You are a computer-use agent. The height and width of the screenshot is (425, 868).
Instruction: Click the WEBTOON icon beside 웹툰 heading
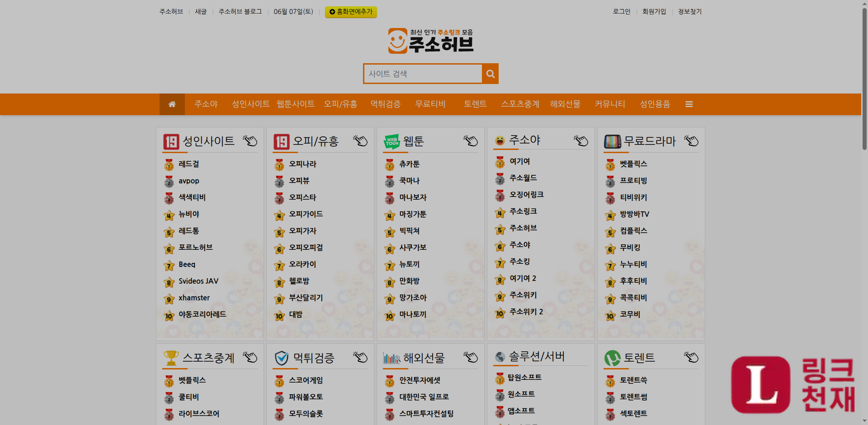pyautogui.click(x=392, y=142)
